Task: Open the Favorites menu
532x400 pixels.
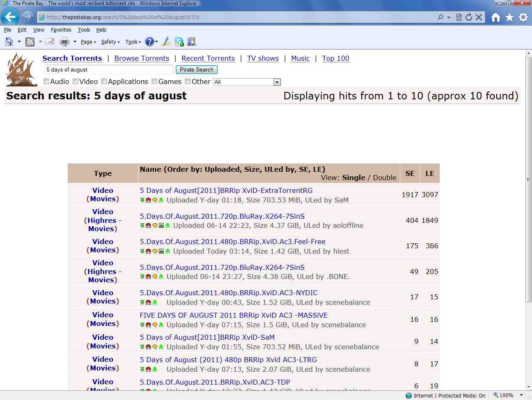Action: tap(61, 30)
